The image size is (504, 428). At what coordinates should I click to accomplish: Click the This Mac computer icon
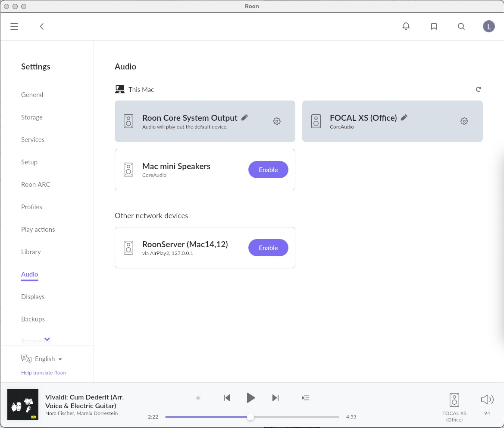coord(119,89)
